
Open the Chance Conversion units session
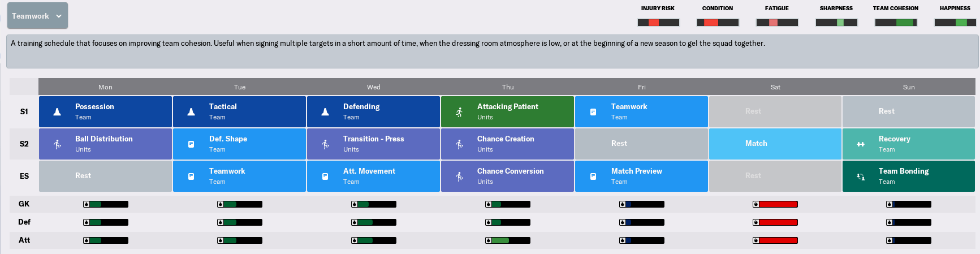[507, 176]
